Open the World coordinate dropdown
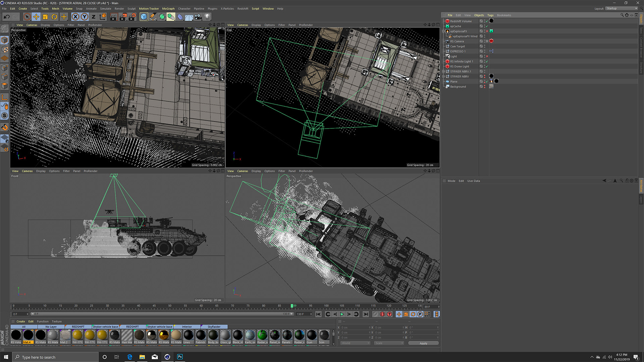The width and height of the screenshot is (644, 362). point(356,343)
